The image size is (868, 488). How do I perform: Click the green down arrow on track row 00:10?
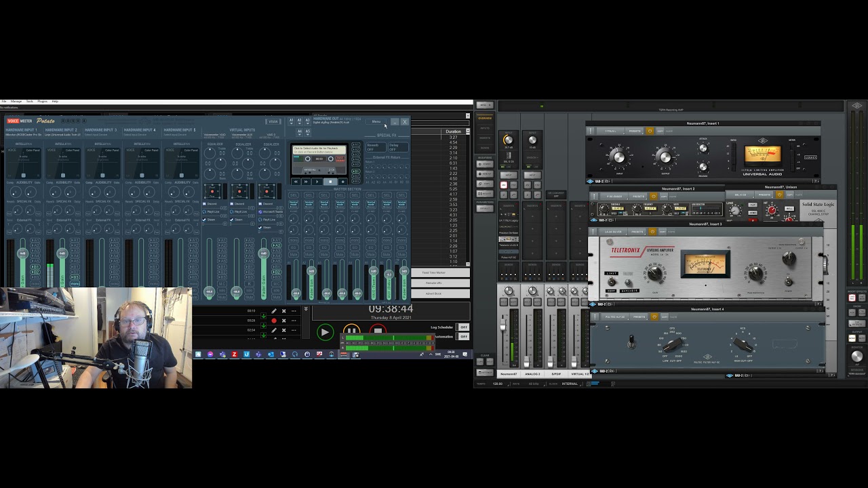[264, 315]
